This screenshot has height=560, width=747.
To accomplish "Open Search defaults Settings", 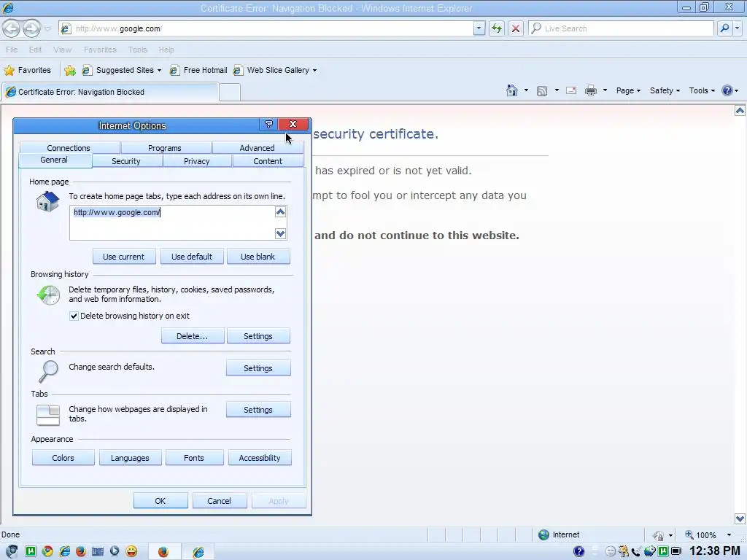I will coord(258,368).
